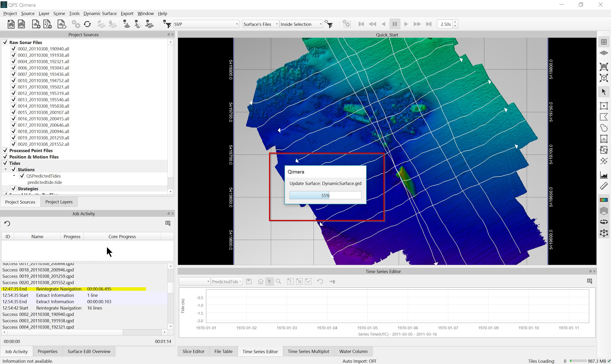Uncheck the QSPredictedTides station
Screen dimensions: 611x364
(22, 176)
